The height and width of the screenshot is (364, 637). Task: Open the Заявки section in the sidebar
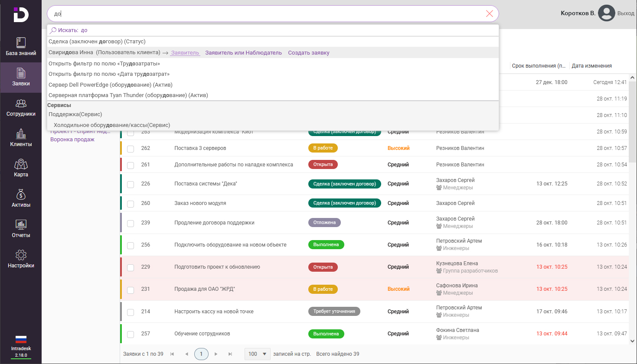tap(20, 77)
